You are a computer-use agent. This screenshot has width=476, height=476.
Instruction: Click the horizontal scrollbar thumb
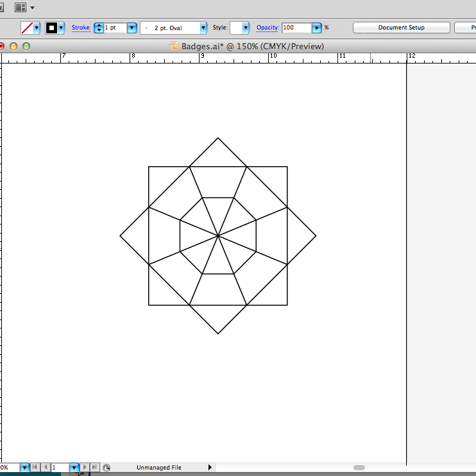click(x=359, y=468)
